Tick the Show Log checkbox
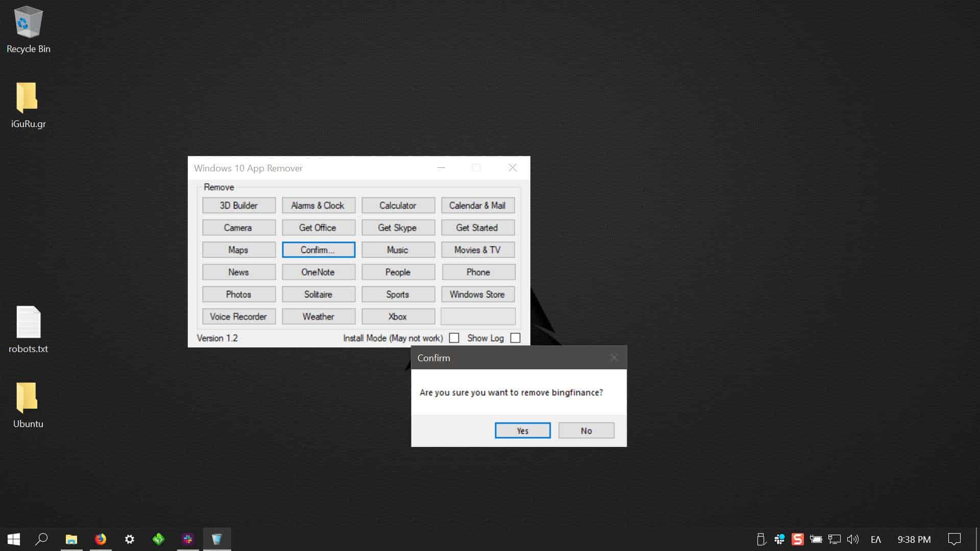 (516, 338)
